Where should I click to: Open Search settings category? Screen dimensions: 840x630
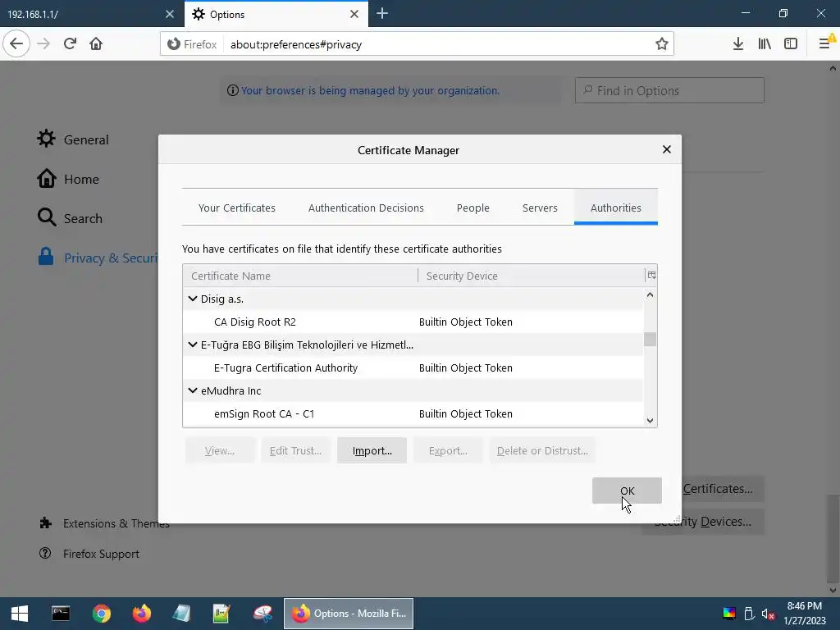[70, 218]
